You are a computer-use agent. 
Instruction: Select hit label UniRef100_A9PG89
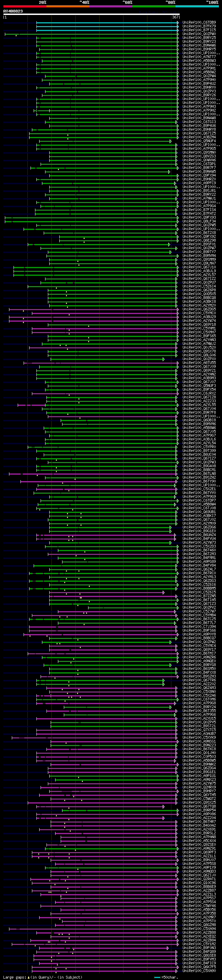point(199,561)
